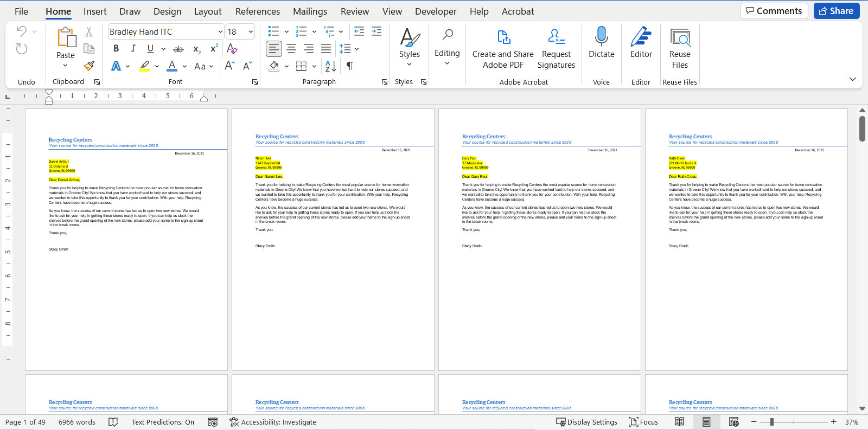Apply the font color swatch

click(172, 66)
